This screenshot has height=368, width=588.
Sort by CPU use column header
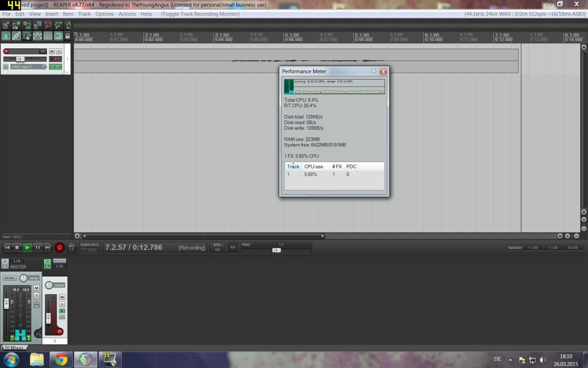pos(314,167)
